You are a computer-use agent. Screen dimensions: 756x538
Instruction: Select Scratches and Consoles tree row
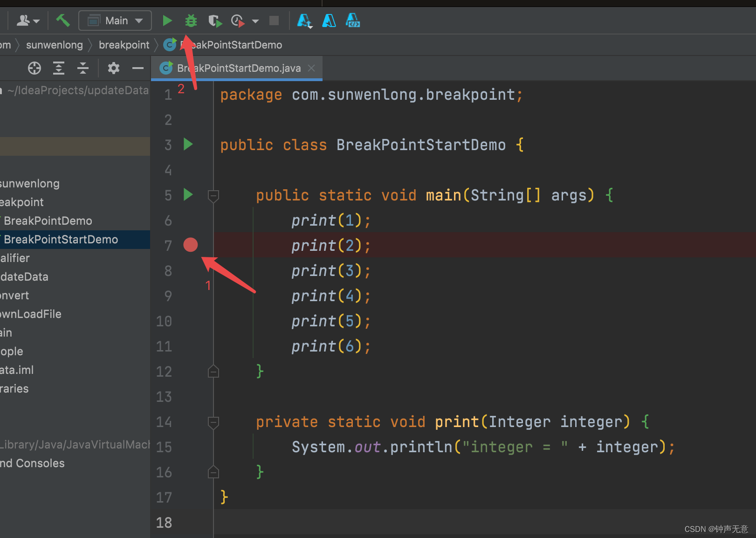pos(75,463)
